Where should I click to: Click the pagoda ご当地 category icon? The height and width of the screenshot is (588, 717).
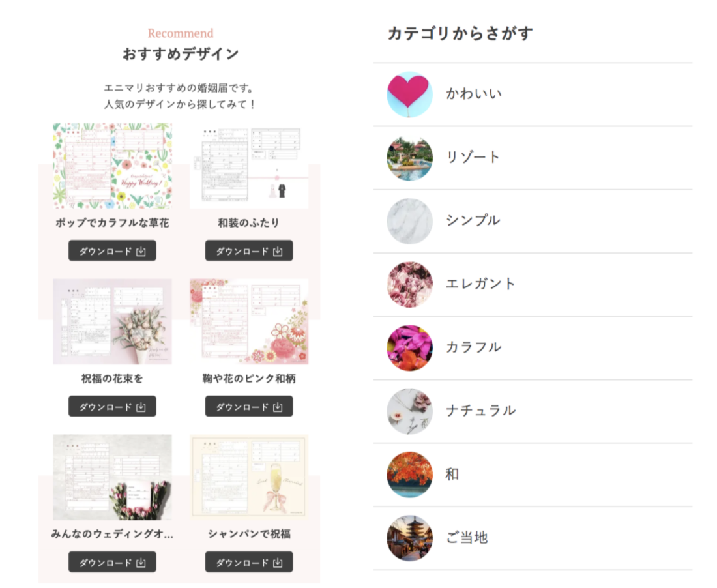point(409,538)
